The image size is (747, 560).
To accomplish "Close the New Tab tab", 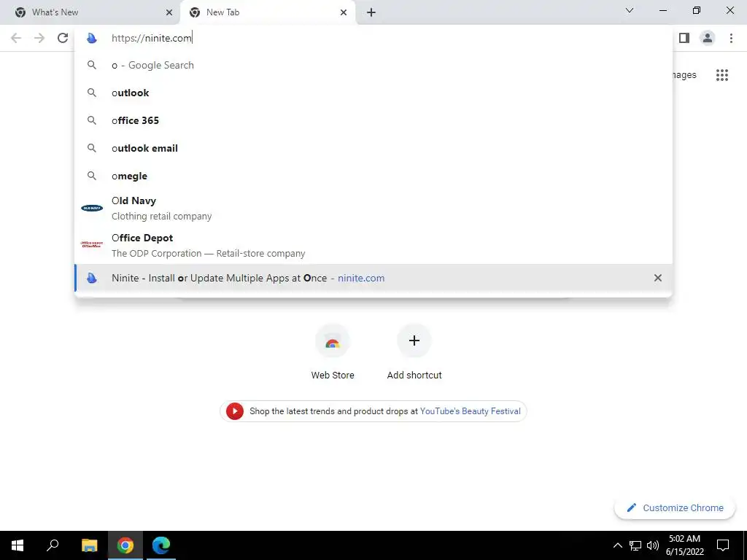I will pyautogui.click(x=344, y=12).
